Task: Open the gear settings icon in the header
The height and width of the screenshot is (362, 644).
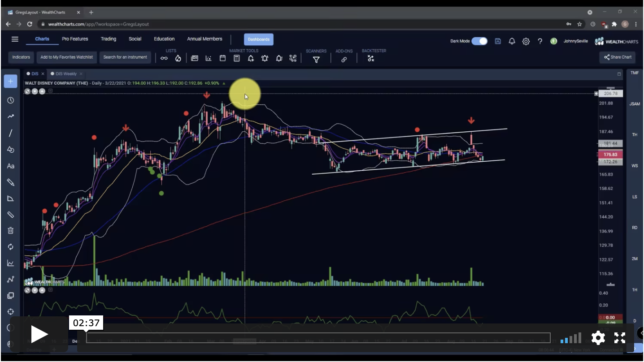Action: click(526, 41)
